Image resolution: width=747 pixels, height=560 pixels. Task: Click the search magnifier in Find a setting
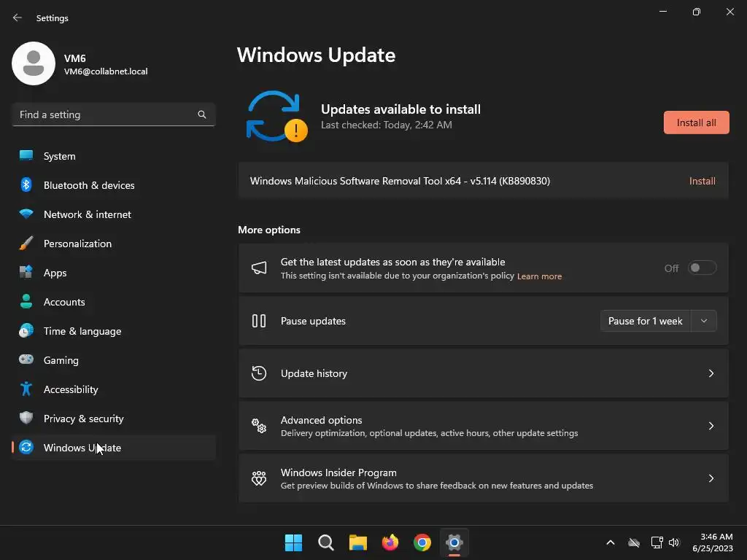pyautogui.click(x=202, y=114)
